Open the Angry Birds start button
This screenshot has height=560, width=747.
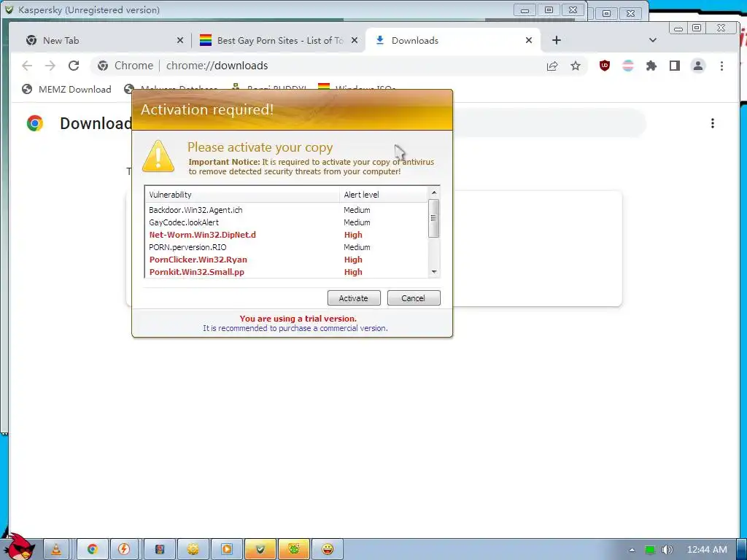tap(20, 547)
